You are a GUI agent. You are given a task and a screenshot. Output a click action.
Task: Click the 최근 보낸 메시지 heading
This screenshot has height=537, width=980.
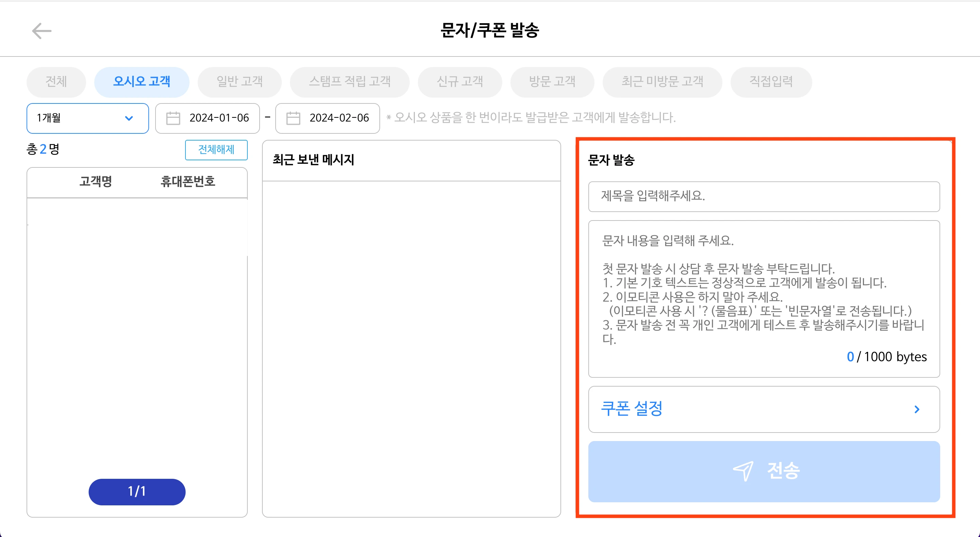coord(313,160)
